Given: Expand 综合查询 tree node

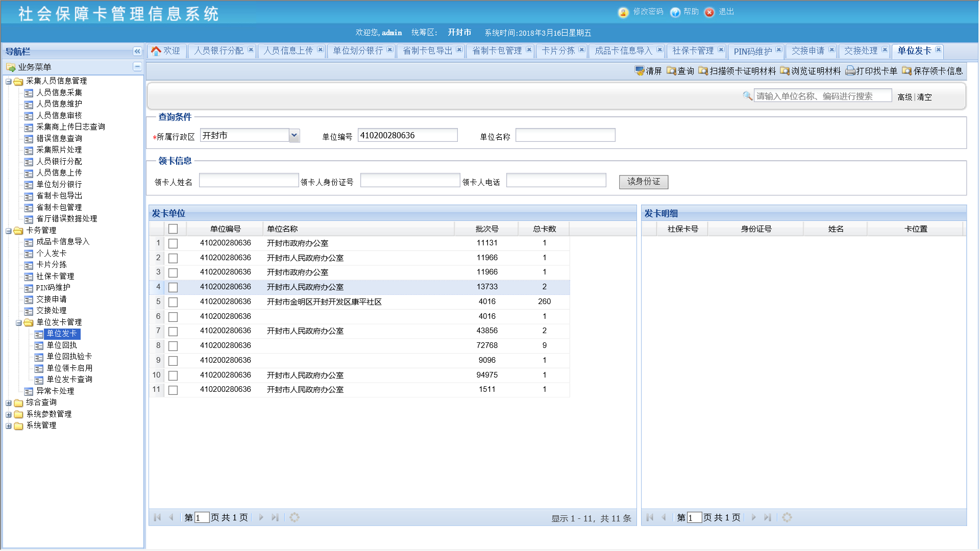Looking at the screenshot, I should (x=9, y=403).
